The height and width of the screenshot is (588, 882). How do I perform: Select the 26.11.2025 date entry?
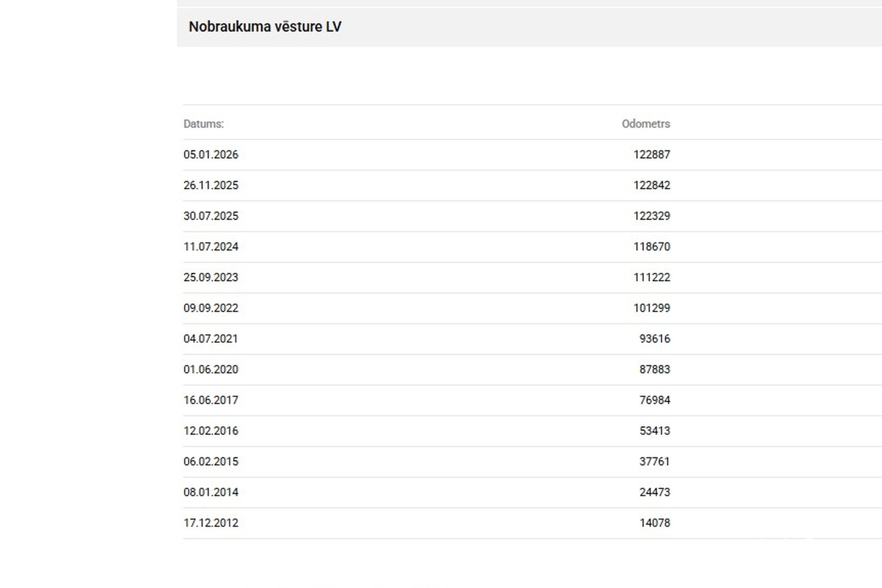211,185
